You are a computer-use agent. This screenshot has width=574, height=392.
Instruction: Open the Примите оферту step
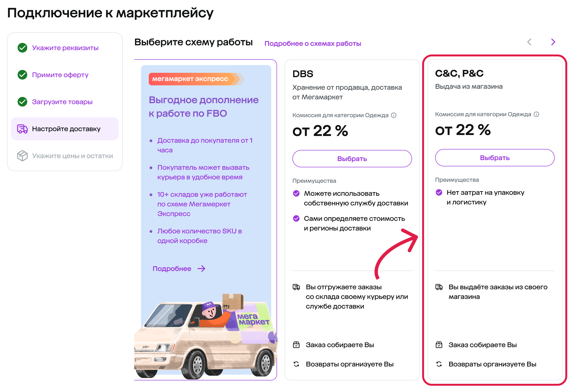[x=60, y=74]
